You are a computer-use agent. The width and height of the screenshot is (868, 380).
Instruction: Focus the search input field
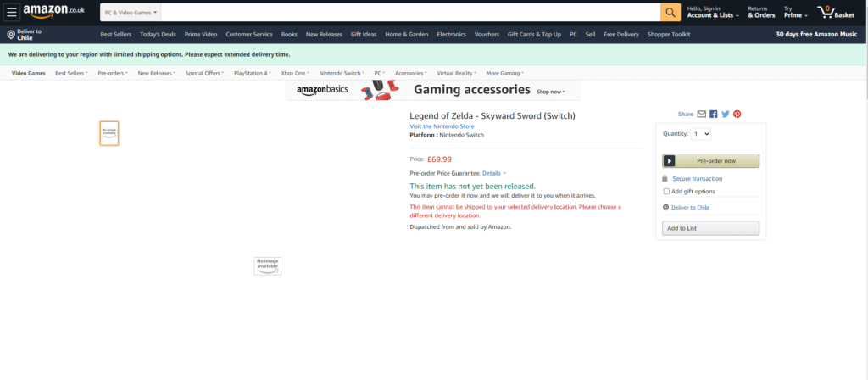tap(410, 12)
